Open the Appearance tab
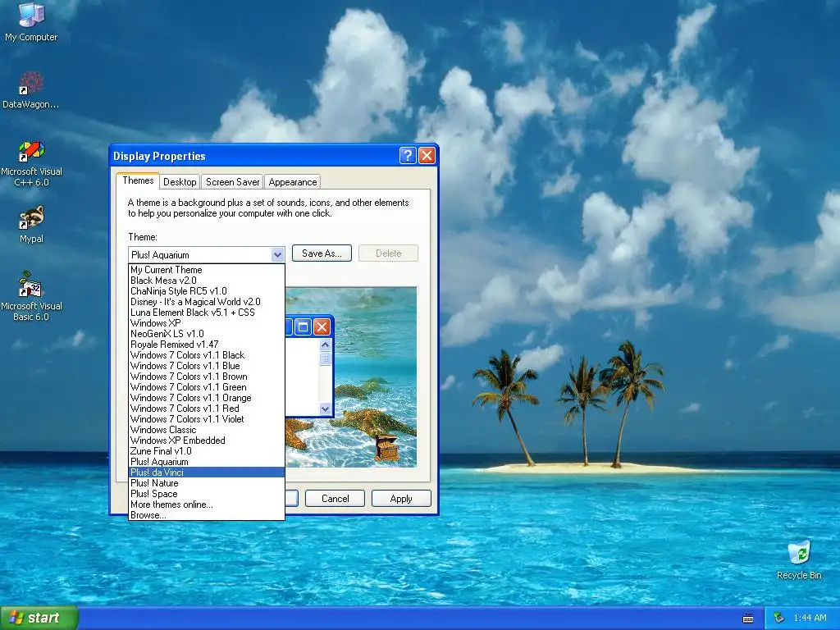This screenshot has width=840, height=630. tap(293, 182)
